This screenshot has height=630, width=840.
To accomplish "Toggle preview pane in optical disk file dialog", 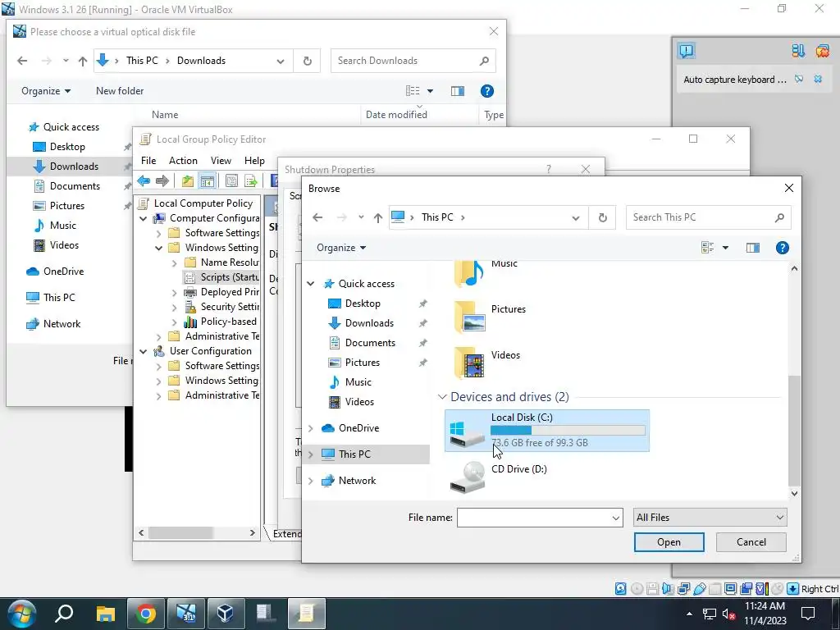I will [458, 91].
